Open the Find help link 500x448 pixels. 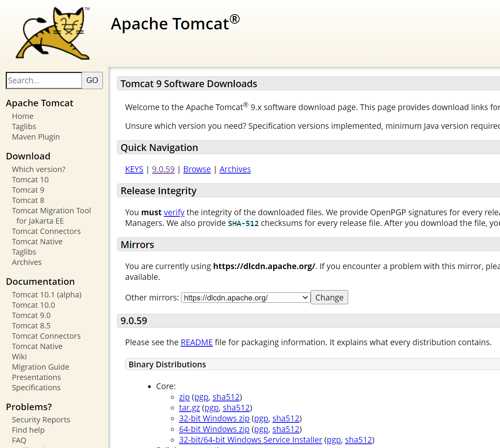(28, 430)
